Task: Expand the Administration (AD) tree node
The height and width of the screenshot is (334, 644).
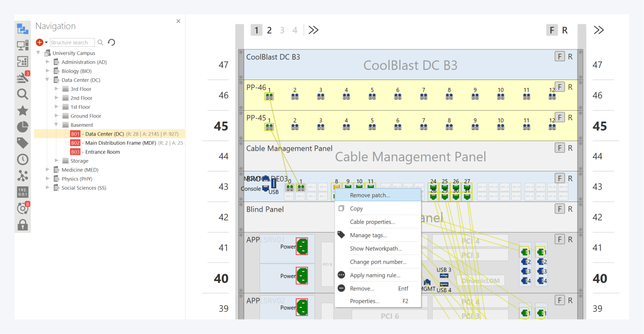Action: coord(48,62)
